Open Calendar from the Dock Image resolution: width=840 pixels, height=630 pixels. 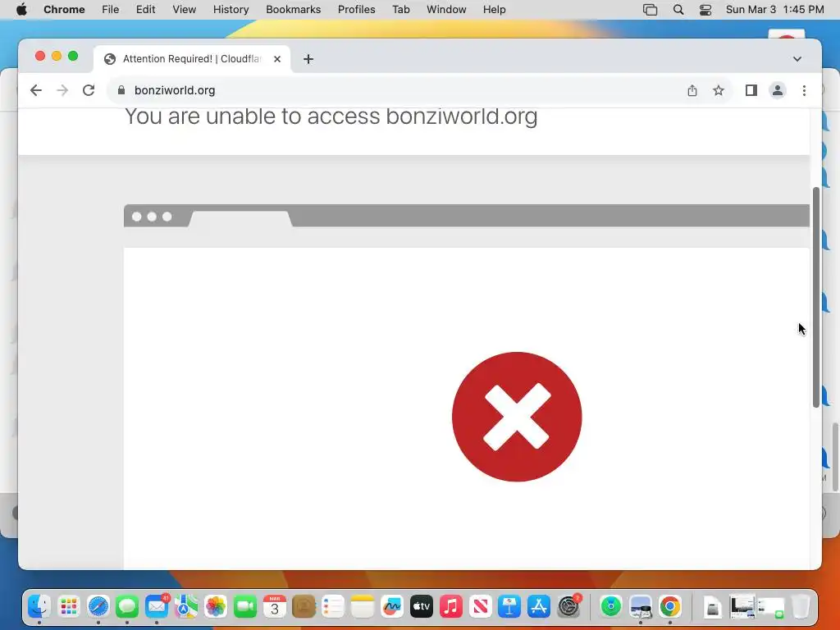coord(274,606)
